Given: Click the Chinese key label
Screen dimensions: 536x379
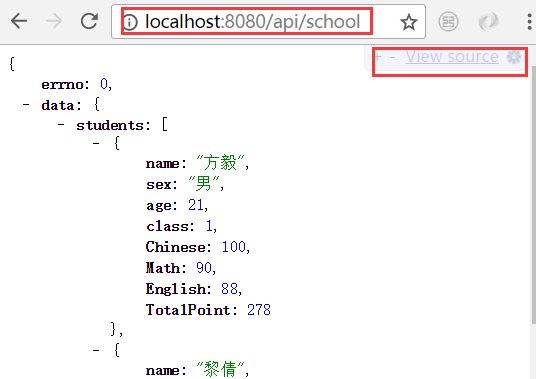Looking at the screenshot, I should point(176,247).
